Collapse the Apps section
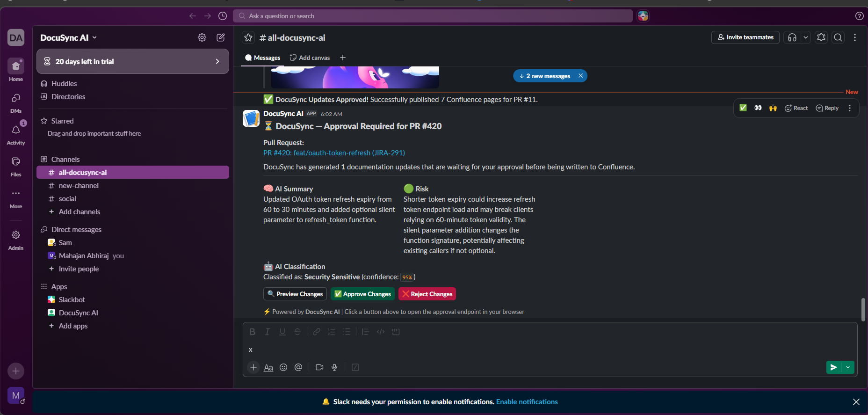 click(x=59, y=286)
